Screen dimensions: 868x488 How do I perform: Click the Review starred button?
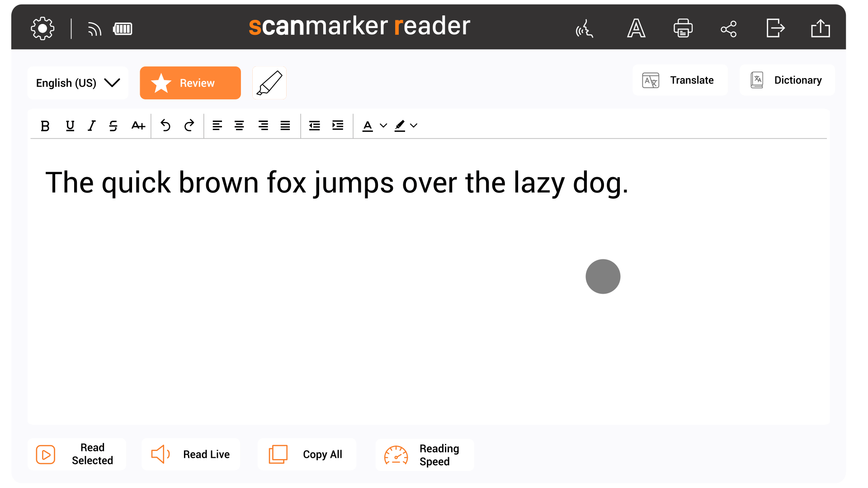190,84
